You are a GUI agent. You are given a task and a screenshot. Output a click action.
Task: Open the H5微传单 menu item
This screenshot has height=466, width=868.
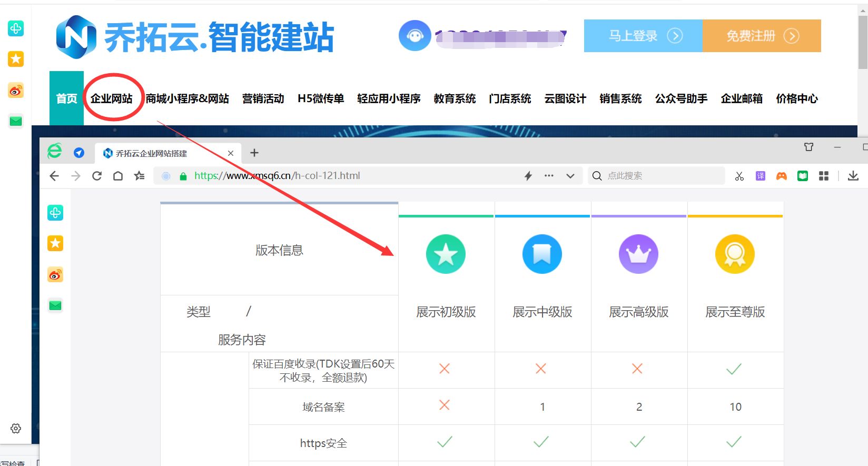(x=321, y=98)
